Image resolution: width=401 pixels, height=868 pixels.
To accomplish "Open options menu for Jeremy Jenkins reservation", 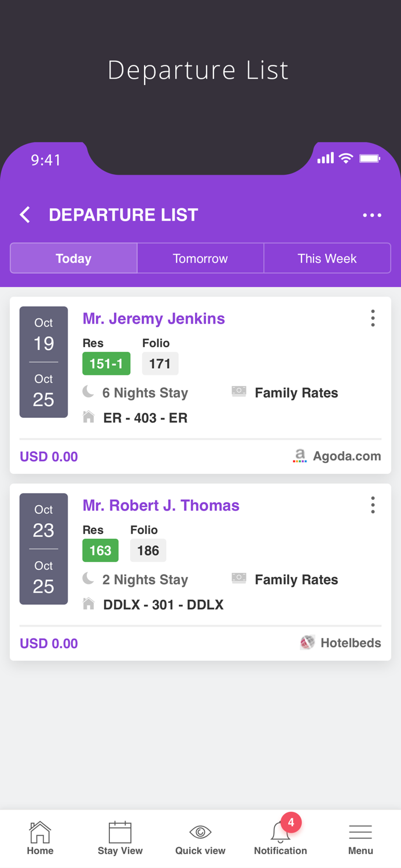I will [373, 318].
